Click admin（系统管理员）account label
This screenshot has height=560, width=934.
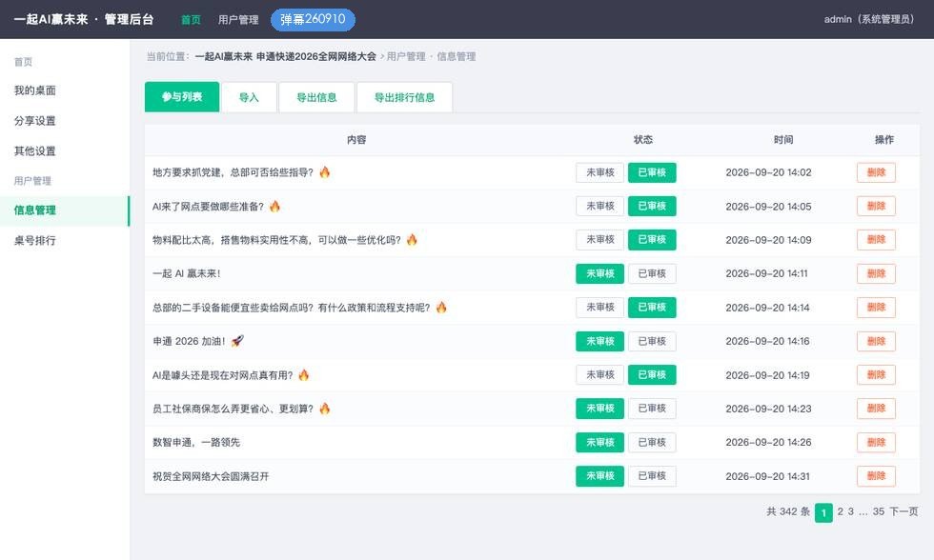(x=869, y=19)
